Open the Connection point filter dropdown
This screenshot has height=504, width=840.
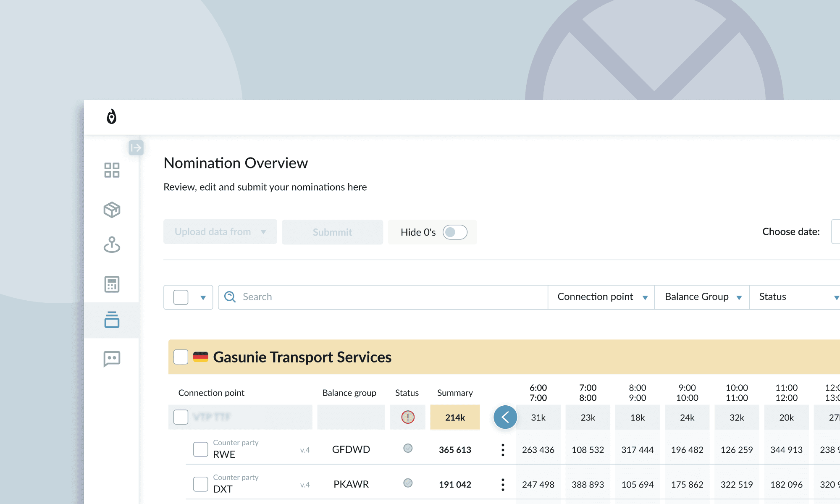(x=601, y=297)
